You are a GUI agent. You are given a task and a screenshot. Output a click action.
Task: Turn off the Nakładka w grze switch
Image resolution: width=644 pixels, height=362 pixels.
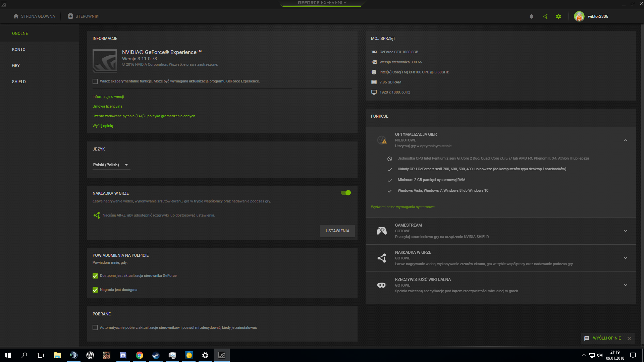click(346, 193)
